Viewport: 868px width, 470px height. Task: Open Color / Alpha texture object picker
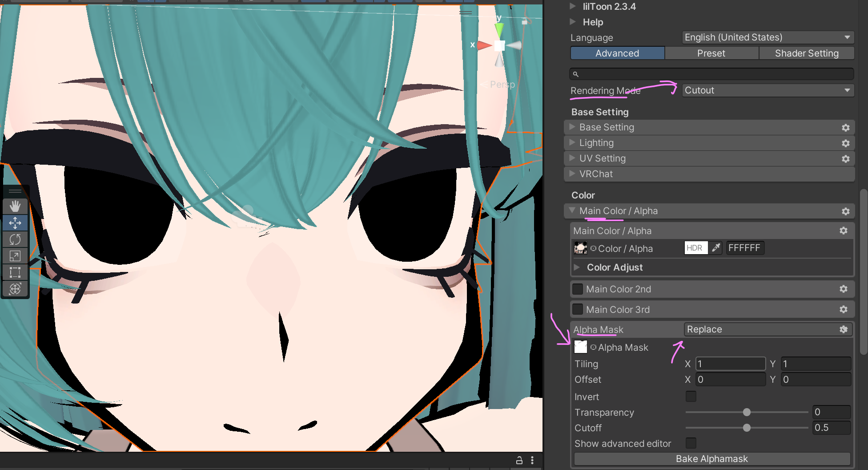coord(593,248)
